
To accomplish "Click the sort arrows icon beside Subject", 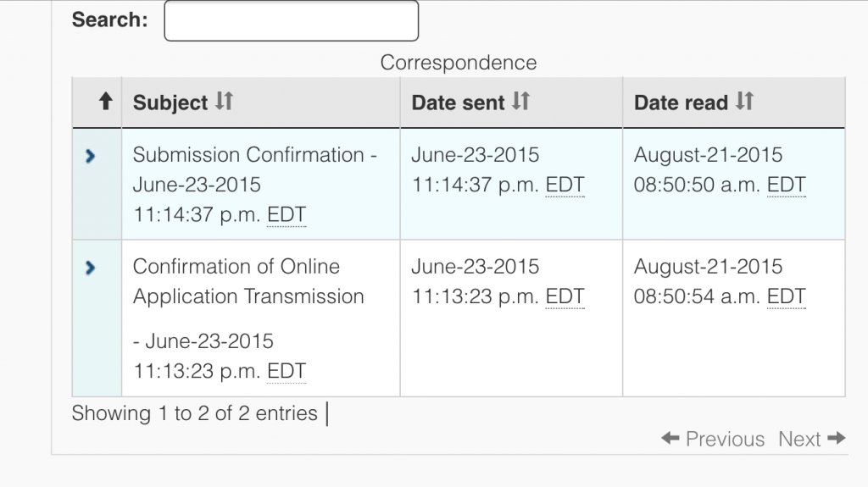I will pos(224,102).
